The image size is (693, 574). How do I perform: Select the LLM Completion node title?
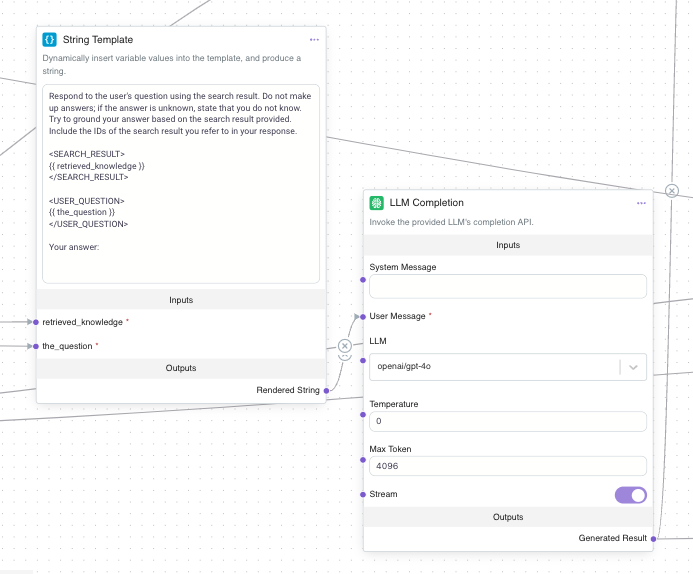[426, 203]
